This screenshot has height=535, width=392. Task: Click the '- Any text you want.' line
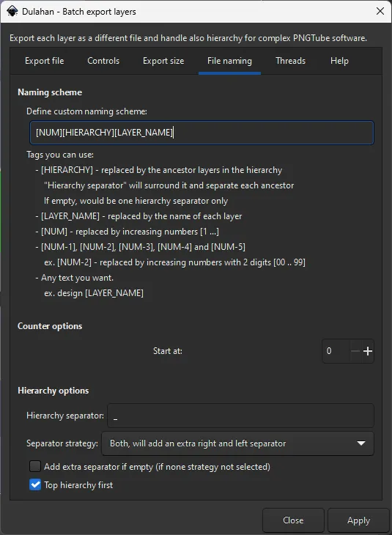point(75,278)
